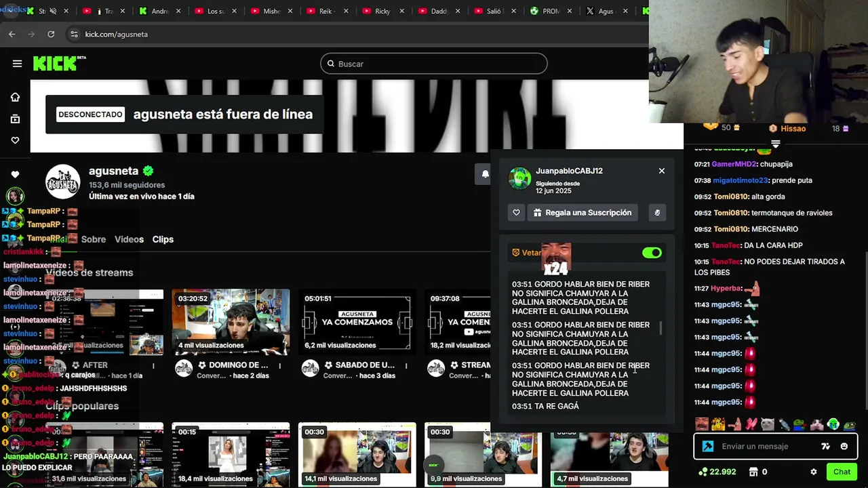This screenshot has height=488, width=868.
Task: Open the emoji picker in chat input
Action: [844, 446]
